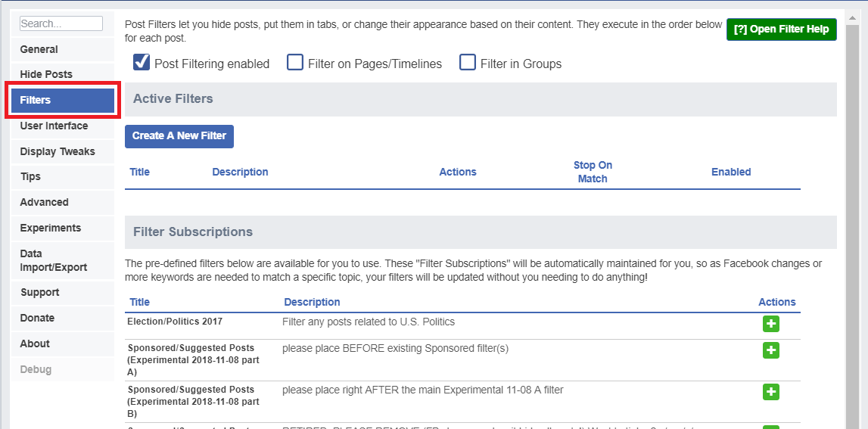The height and width of the screenshot is (429, 868).
Task: Enable Filter in Groups checkbox
Action: [468, 63]
